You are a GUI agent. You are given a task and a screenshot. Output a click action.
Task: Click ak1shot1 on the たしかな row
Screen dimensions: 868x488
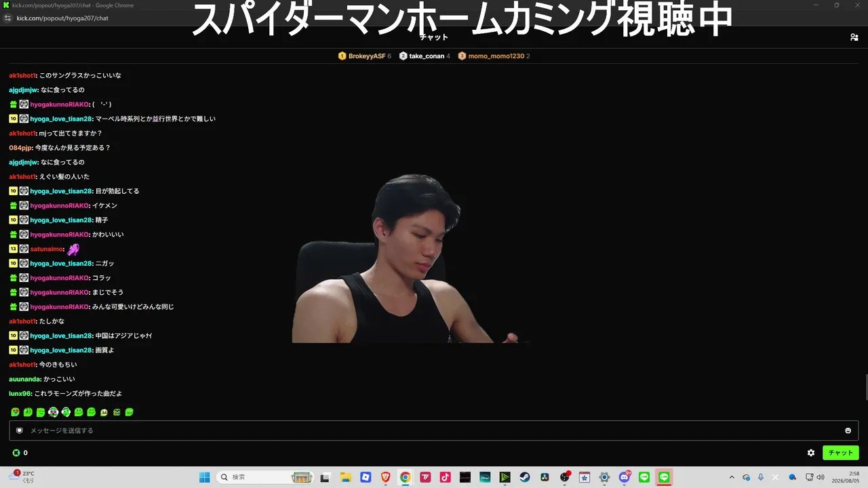22,321
